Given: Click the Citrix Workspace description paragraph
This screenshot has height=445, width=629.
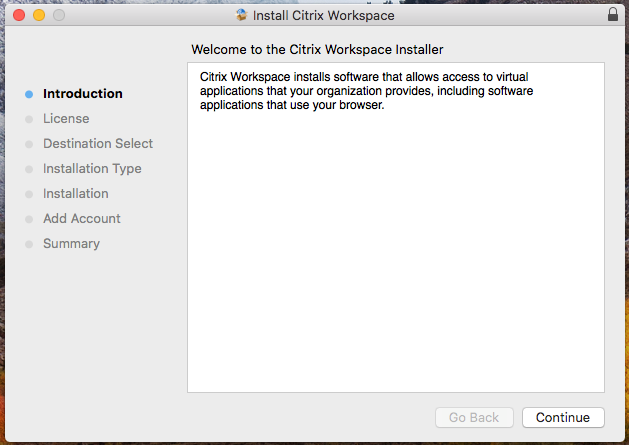Looking at the screenshot, I should pyautogui.click(x=366, y=91).
